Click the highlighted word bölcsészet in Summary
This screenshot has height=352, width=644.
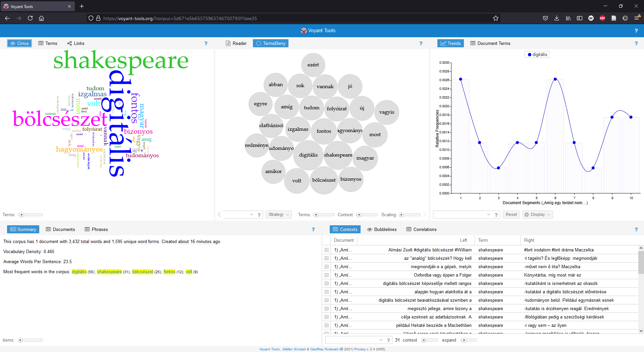tap(143, 272)
